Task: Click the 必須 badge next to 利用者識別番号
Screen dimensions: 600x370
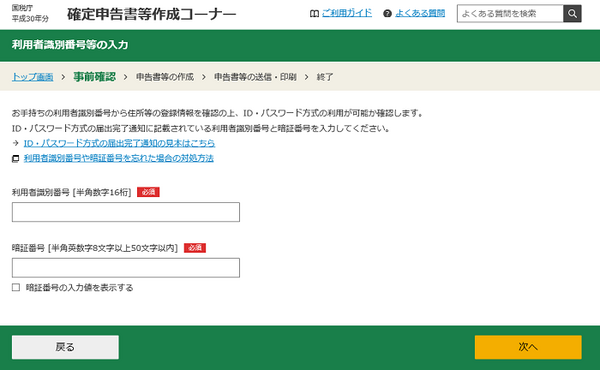Action: click(148, 192)
